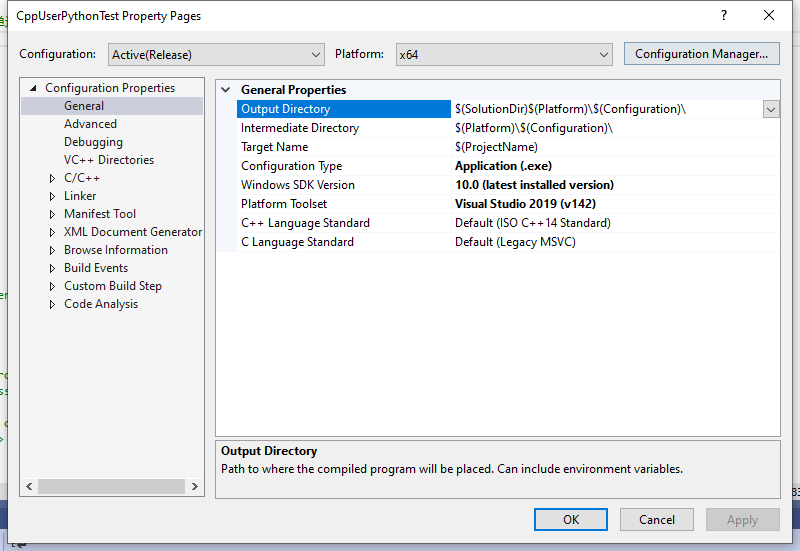Image resolution: width=800 pixels, height=551 pixels.
Task: Expand the Manifest Tool node arrow
Action: (52, 214)
